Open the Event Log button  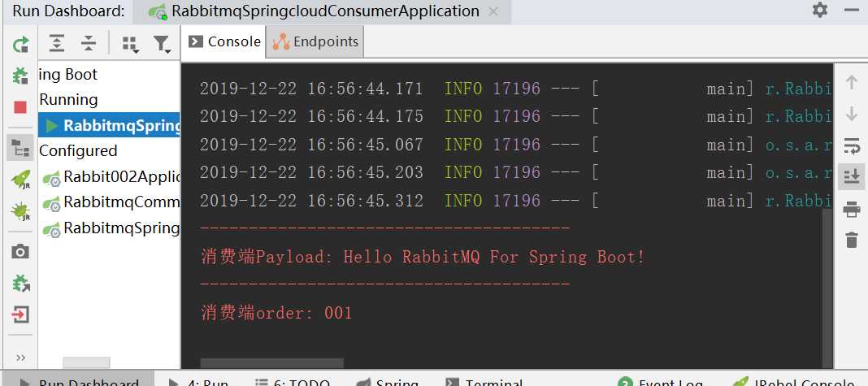tap(661, 381)
